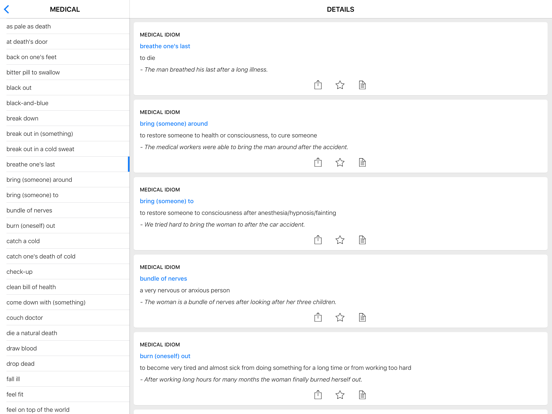552x414 pixels.
Task: Share the "burn (oneself) out" idiom
Action: [x=318, y=395]
